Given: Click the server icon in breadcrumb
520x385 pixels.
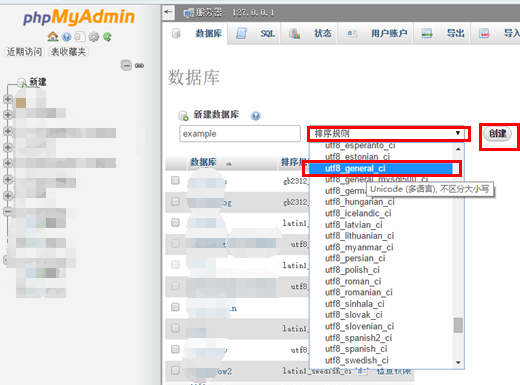Looking at the screenshot, I should pyautogui.click(x=189, y=13).
